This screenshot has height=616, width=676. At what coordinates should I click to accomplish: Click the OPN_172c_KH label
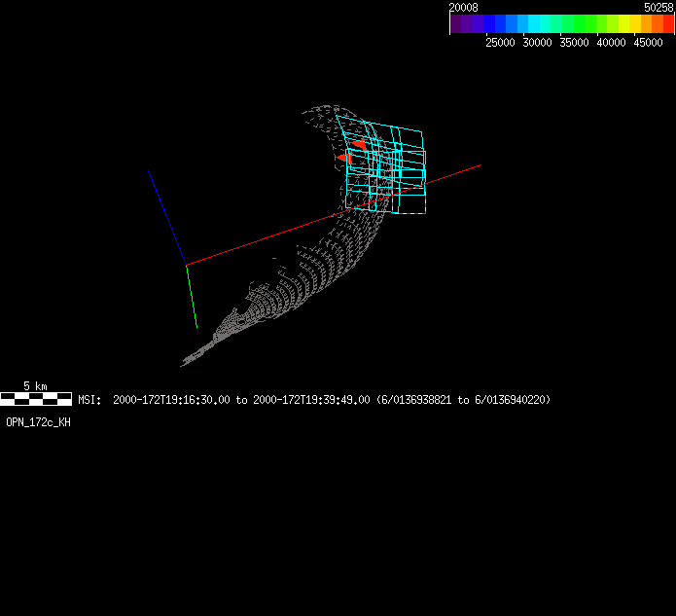[38, 422]
